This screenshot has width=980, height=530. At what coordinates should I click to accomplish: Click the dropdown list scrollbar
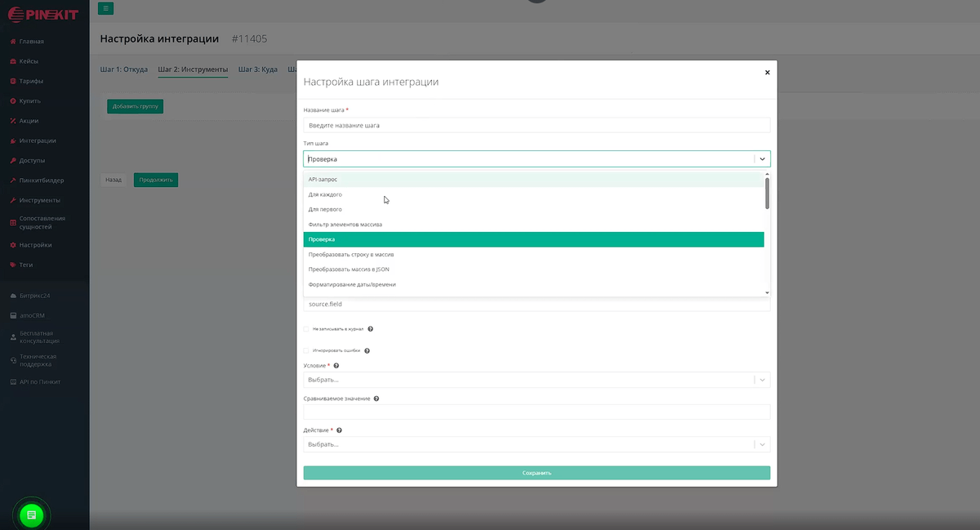[767, 194]
